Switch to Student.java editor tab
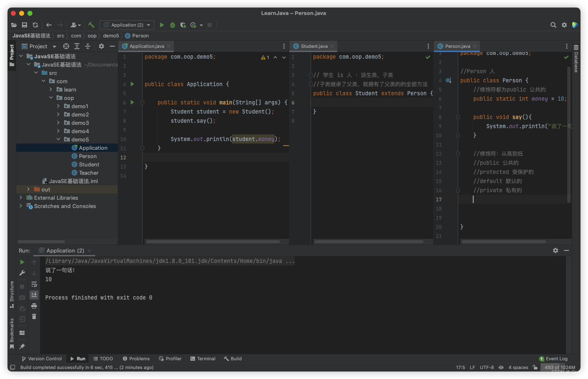This screenshot has height=379, width=588. pyautogui.click(x=314, y=46)
